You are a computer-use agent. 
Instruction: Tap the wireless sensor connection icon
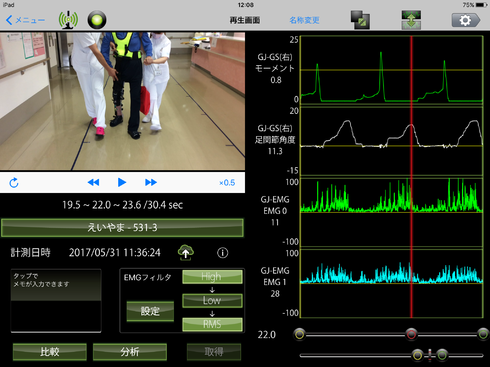(68, 20)
